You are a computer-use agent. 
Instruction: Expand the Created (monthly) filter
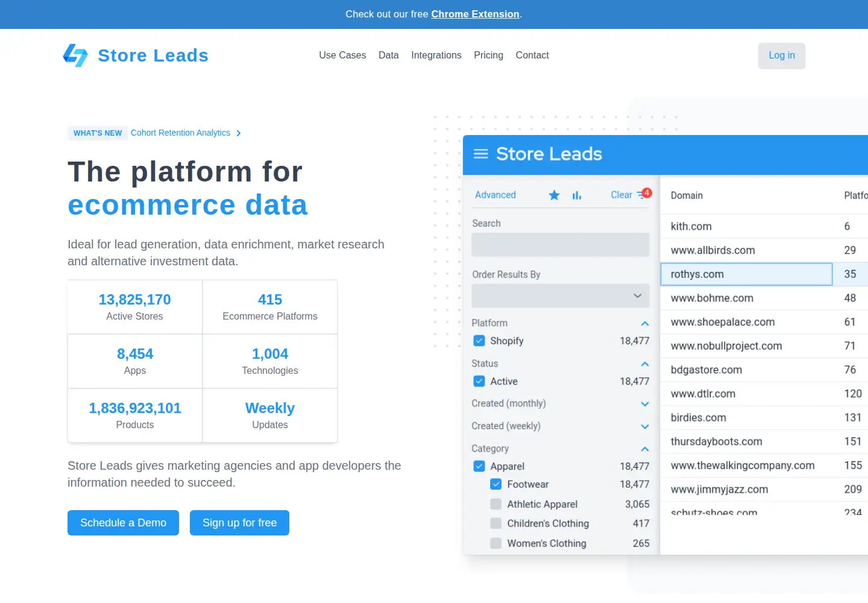pos(645,404)
